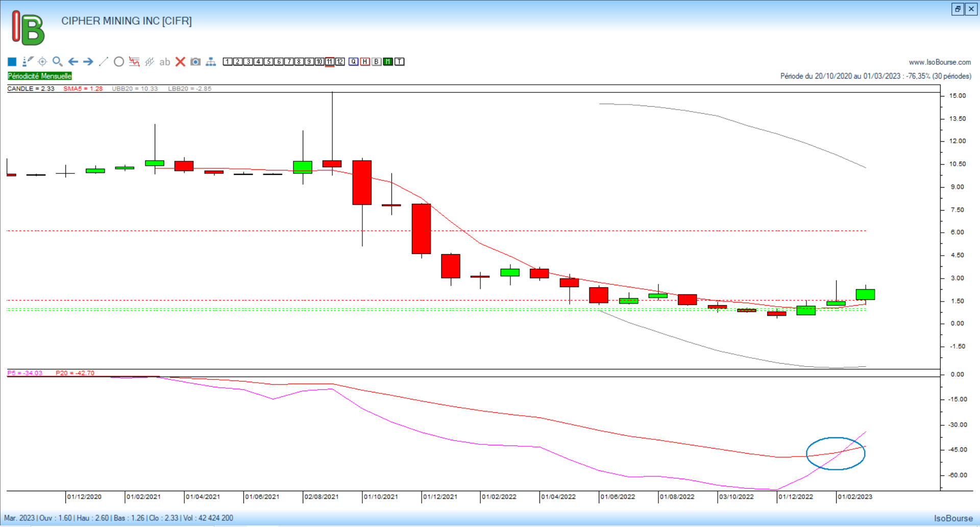The height and width of the screenshot is (527, 980).
Task: Go forward with the right arrow
Action: coord(88,62)
